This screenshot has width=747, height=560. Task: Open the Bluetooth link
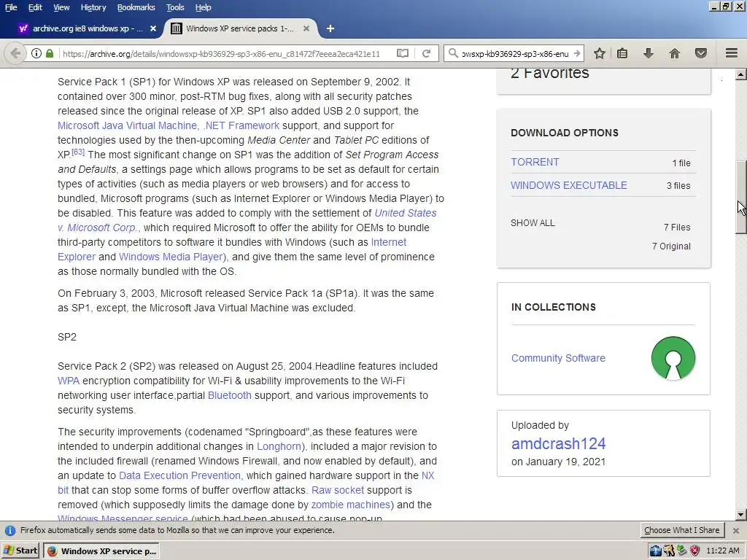(x=230, y=395)
